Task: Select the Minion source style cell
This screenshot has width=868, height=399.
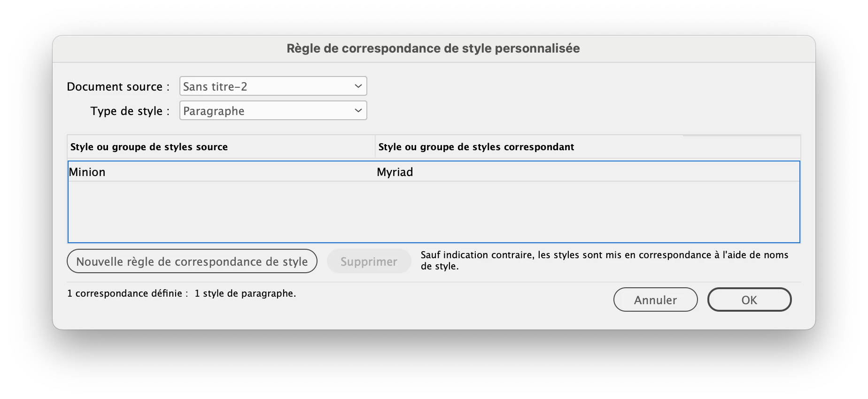Action: pos(222,172)
